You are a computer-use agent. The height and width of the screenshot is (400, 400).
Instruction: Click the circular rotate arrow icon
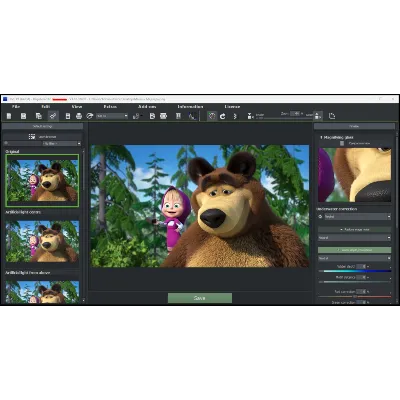tap(223, 116)
